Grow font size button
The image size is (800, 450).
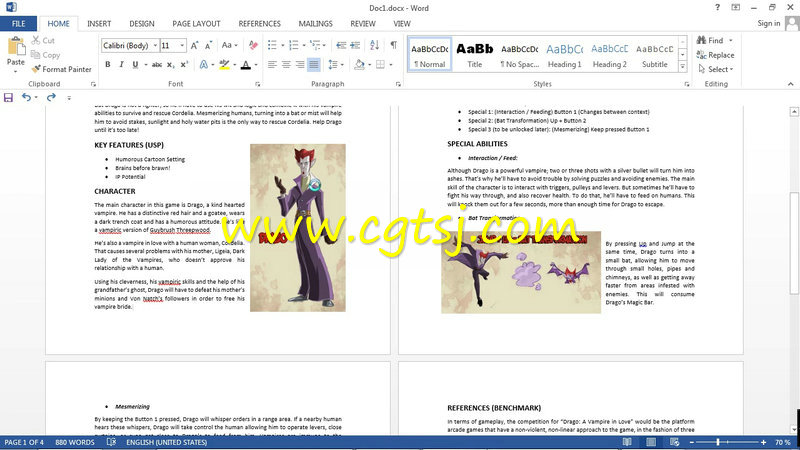(x=194, y=45)
